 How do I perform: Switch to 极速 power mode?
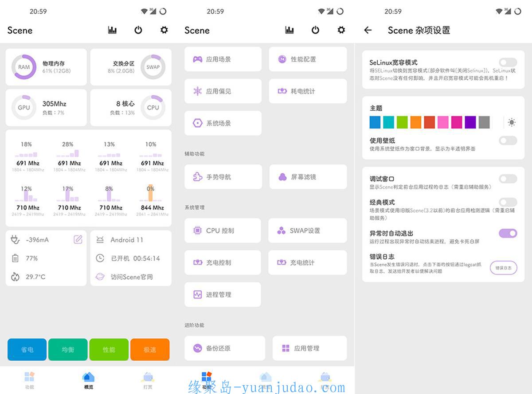coord(150,350)
